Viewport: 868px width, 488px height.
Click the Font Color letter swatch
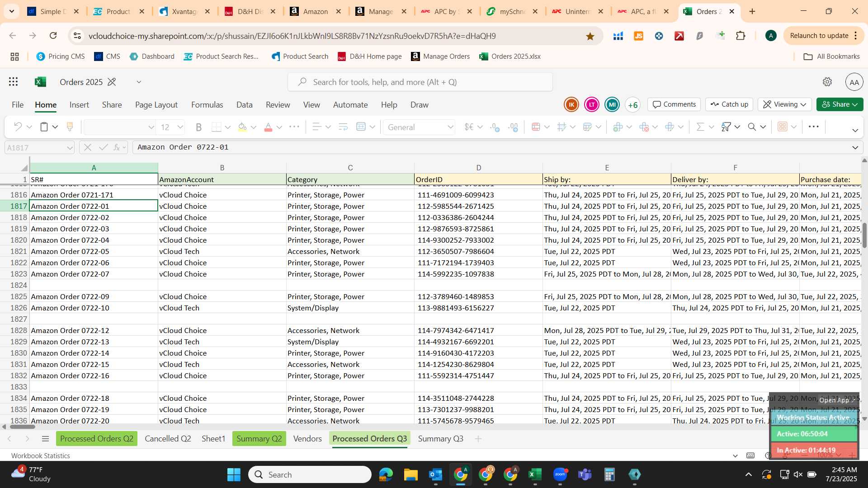pyautogui.click(x=268, y=127)
